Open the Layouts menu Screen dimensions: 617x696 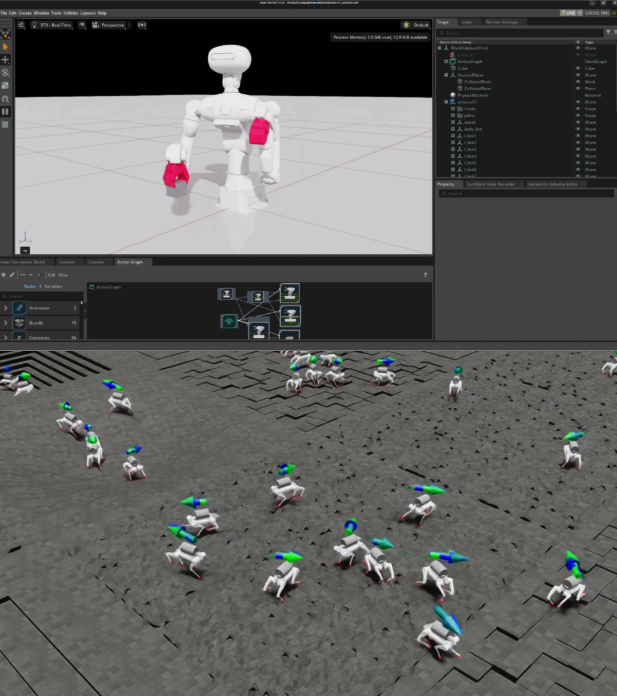coord(88,13)
